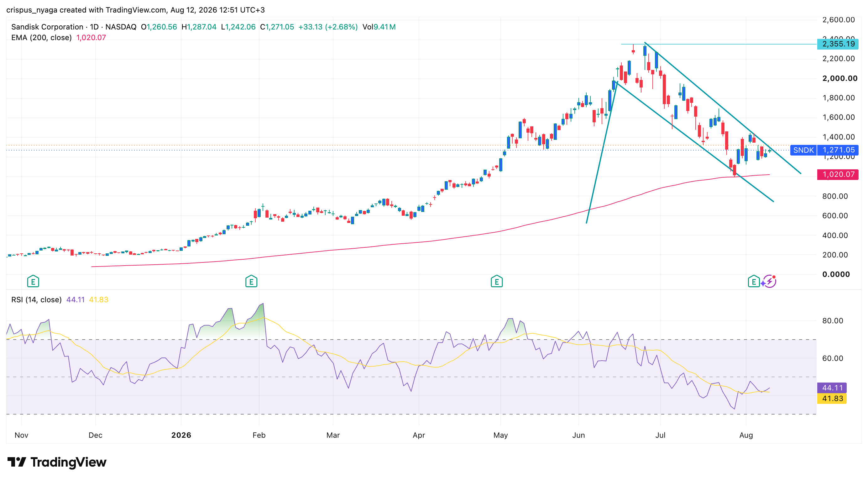Click the red 1,020.07 EMA label on axis
Viewport: 868px width, 481px height.
tap(838, 174)
